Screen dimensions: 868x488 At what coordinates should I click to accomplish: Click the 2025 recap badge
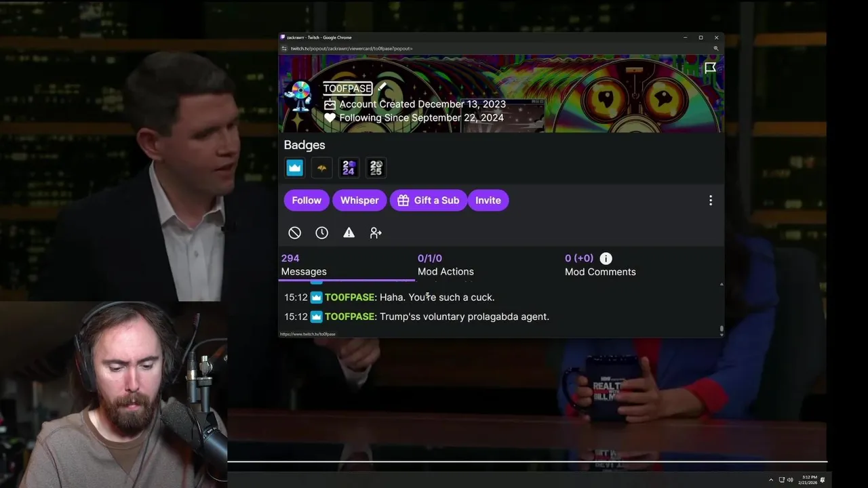376,167
